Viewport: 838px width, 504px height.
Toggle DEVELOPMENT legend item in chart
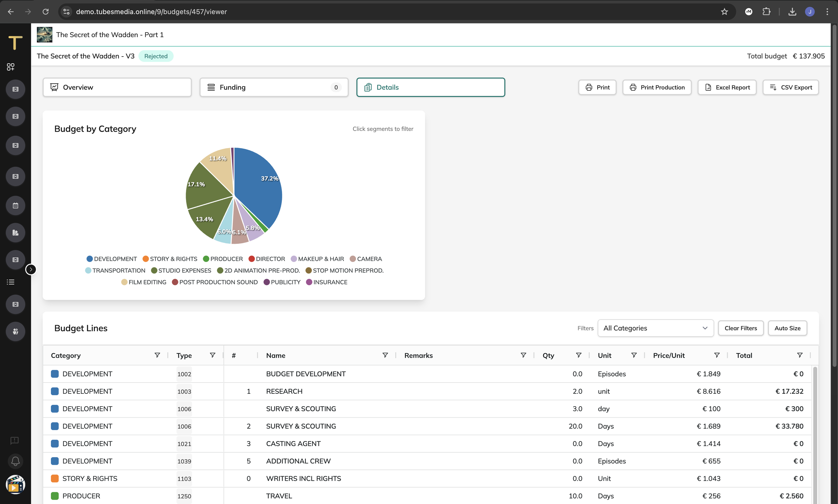click(112, 259)
